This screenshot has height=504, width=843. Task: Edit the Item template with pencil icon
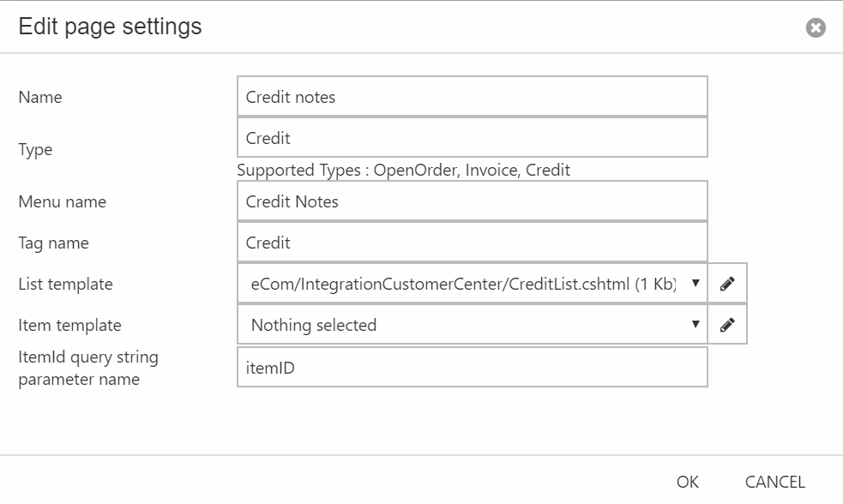727,325
